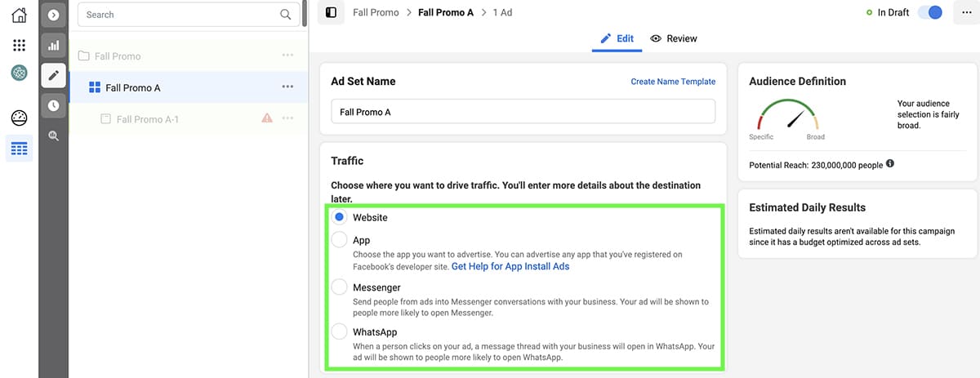Open options menu for Fall Promo A
This screenshot has width=980, height=378.
tap(287, 87)
